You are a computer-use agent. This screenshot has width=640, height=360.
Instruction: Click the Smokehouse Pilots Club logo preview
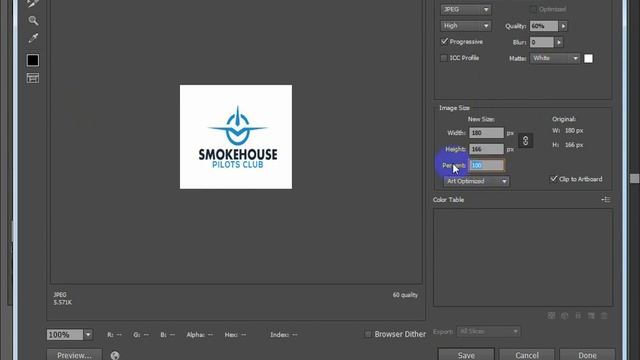click(x=236, y=137)
